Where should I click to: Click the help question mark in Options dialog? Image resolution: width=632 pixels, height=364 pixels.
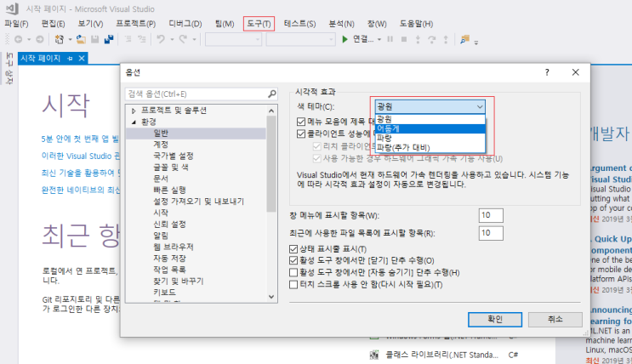(x=547, y=72)
